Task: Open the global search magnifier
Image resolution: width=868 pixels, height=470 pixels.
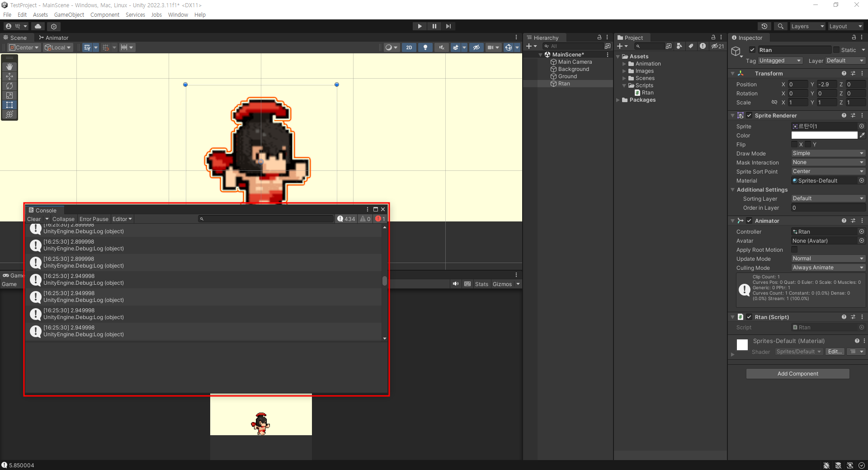Action: 780,26
